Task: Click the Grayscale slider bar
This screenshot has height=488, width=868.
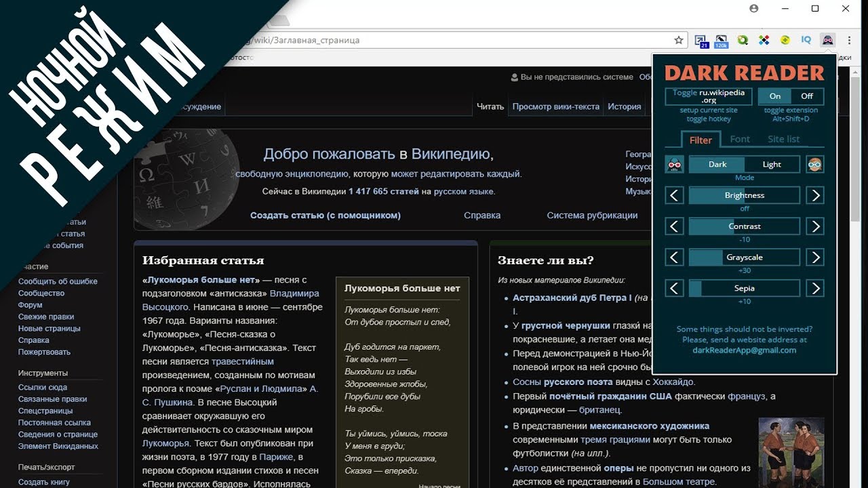Action: tap(745, 257)
